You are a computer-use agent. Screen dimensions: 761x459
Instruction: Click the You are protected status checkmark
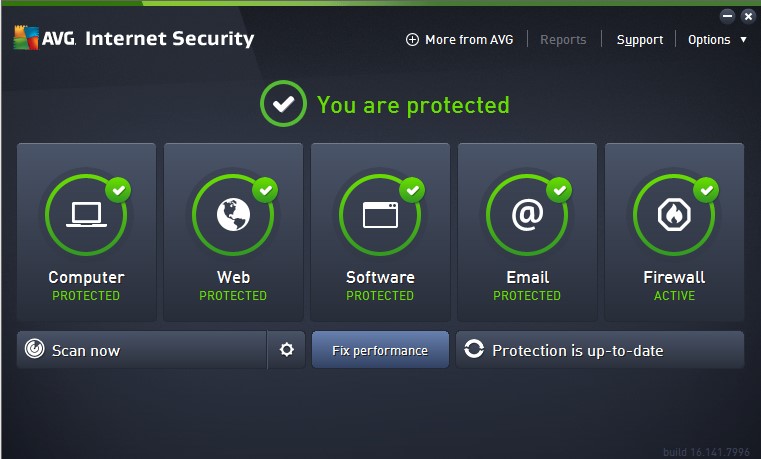[x=283, y=104]
